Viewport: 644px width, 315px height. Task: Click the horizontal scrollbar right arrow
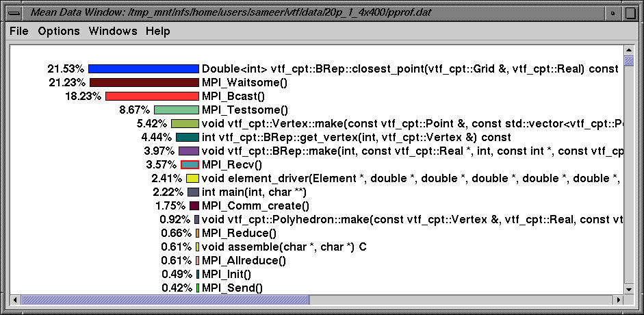[x=618, y=300]
